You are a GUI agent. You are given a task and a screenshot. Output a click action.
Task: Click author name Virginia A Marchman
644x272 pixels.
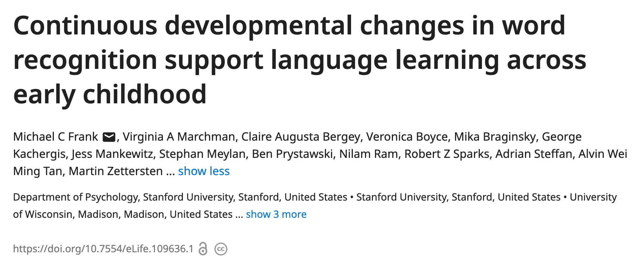[x=179, y=137]
